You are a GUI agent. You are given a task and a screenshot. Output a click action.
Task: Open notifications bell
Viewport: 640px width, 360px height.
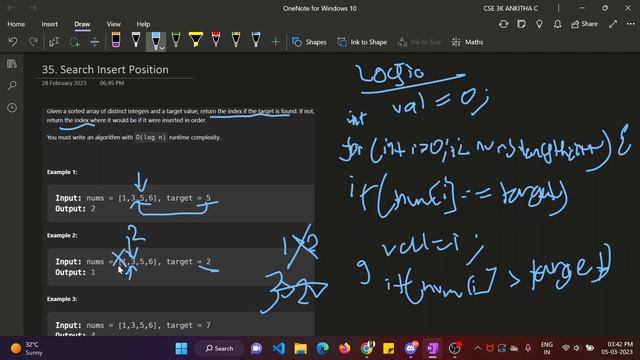click(557, 24)
